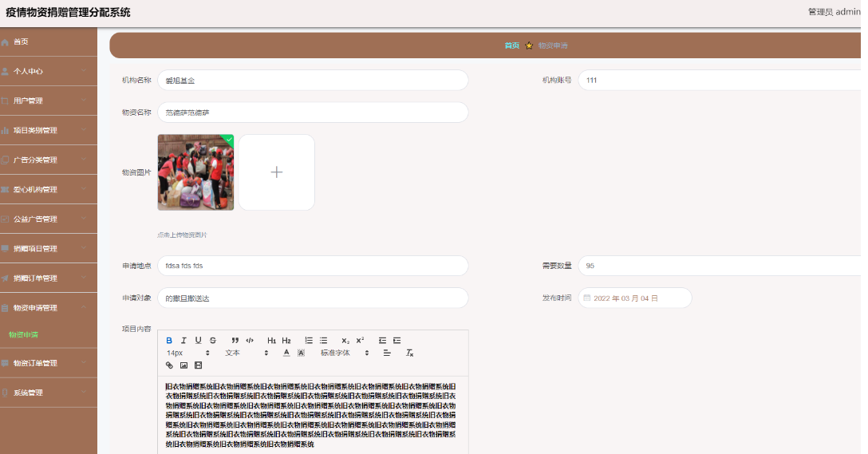868x454 pixels.
Task: Insert an image in the editor
Action: 183,365
